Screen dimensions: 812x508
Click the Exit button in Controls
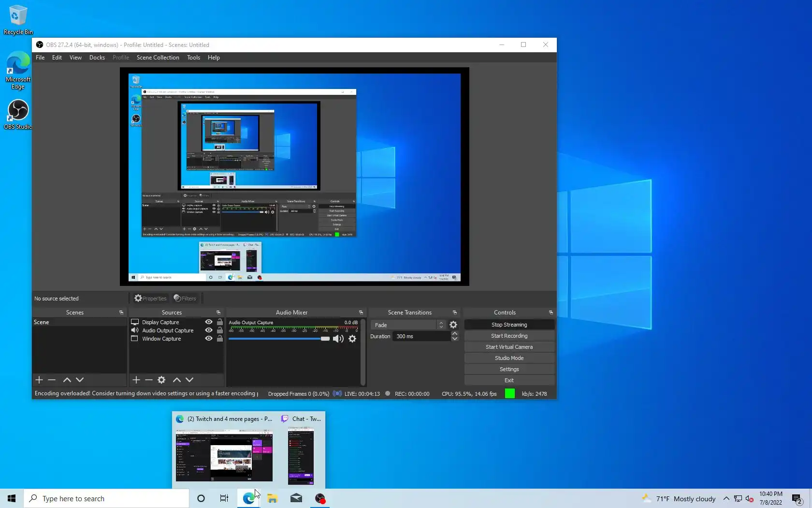(509, 380)
